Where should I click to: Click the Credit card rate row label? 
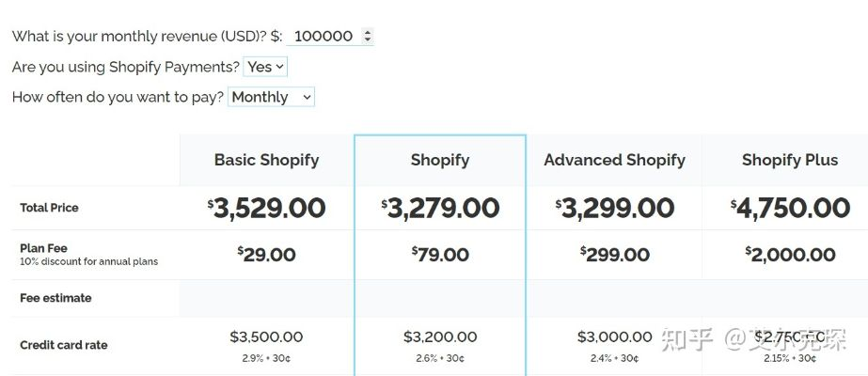[x=64, y=345]
